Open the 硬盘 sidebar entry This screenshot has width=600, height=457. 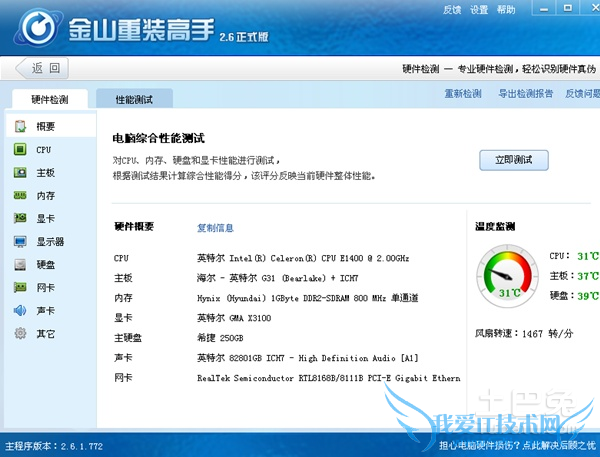click(51, 264)
